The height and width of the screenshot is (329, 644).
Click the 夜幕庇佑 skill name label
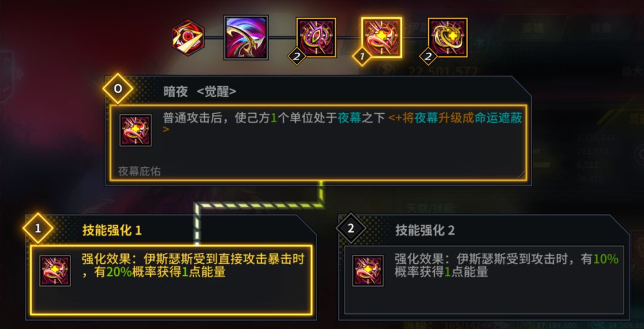pyautogui.click(x=139, y=171)
